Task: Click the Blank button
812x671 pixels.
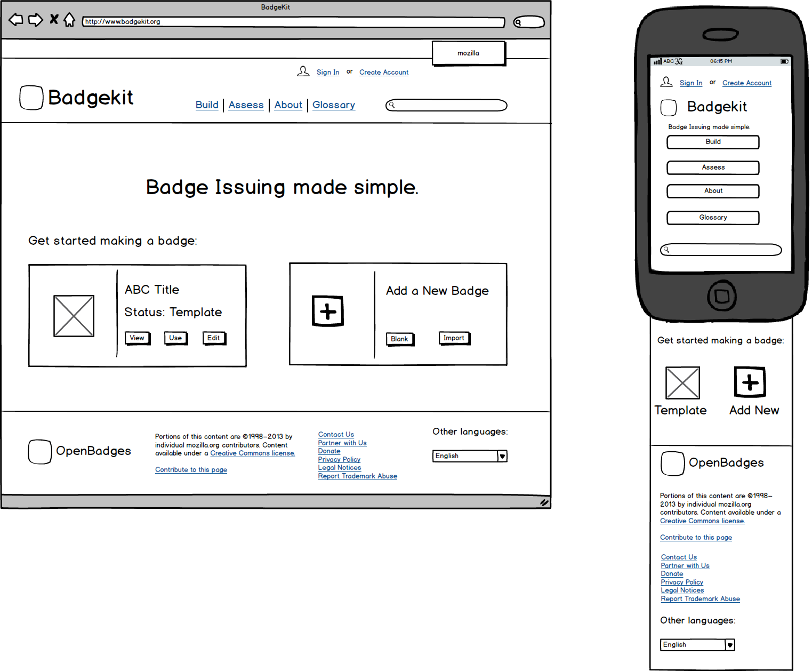Action: (x=400, y=339)
